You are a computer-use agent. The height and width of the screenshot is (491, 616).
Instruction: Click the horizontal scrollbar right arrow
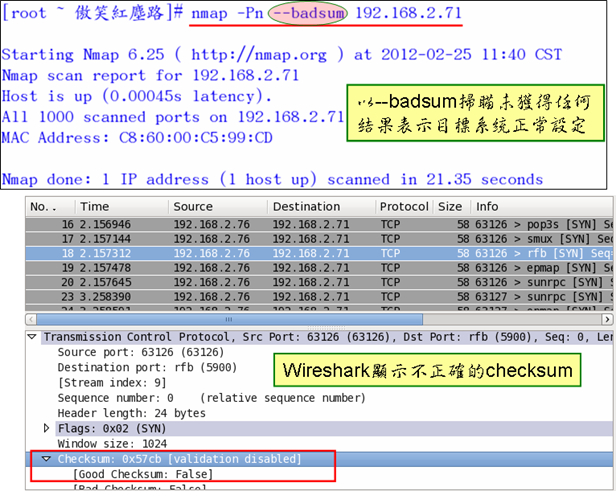tap(607, 319)
